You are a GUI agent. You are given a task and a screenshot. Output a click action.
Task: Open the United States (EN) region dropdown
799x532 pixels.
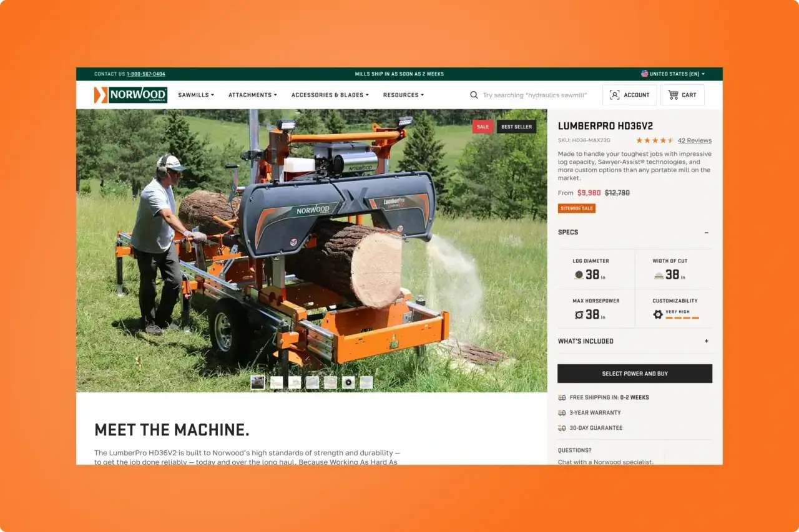[673, 74]
